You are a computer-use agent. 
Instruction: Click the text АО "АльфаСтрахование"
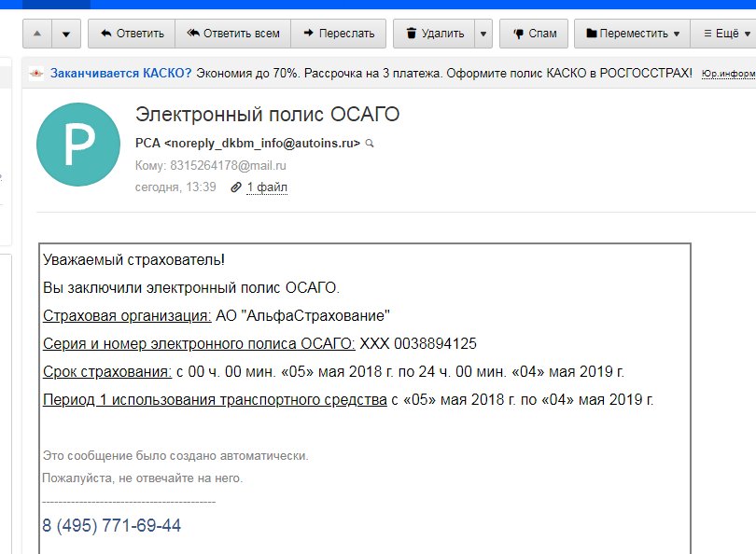[302, 315]
